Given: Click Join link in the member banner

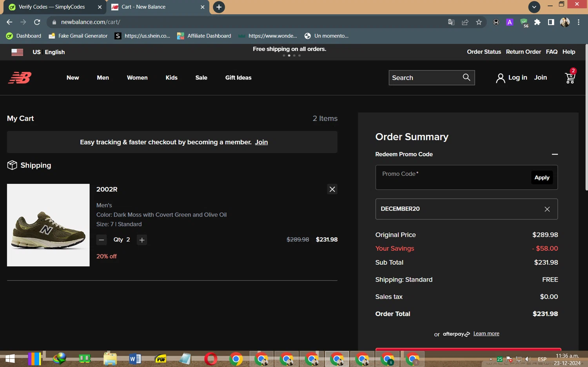Looking at the screenshot, I should (x=261, y=142).
